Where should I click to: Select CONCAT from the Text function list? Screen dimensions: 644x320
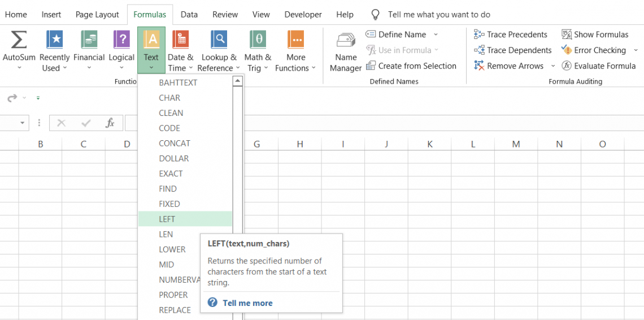175,144
